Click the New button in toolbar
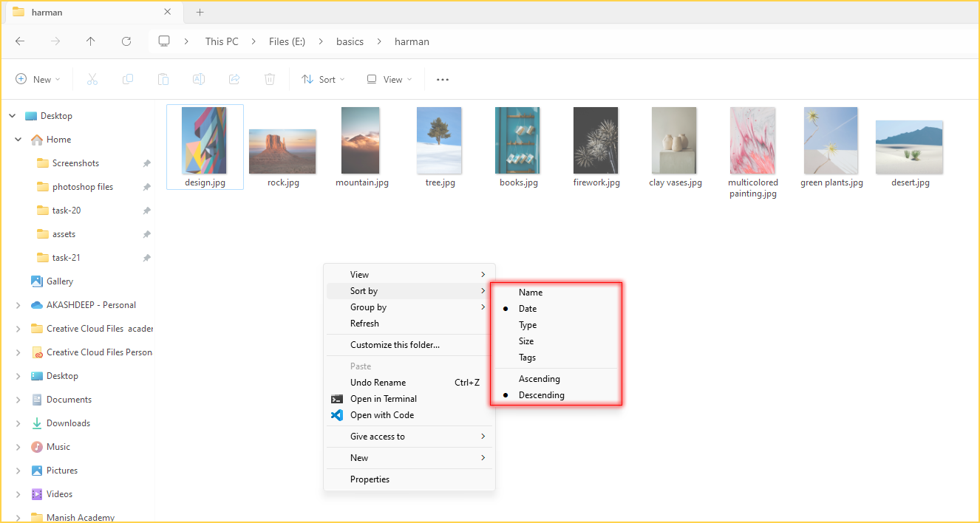980x523 pixels. pos(38,80)
